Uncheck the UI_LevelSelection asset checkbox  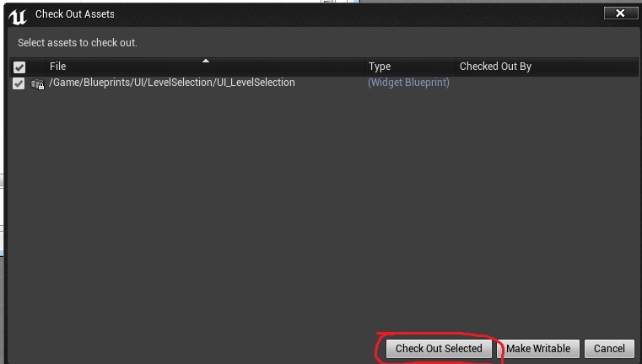[x=19, y=83]
